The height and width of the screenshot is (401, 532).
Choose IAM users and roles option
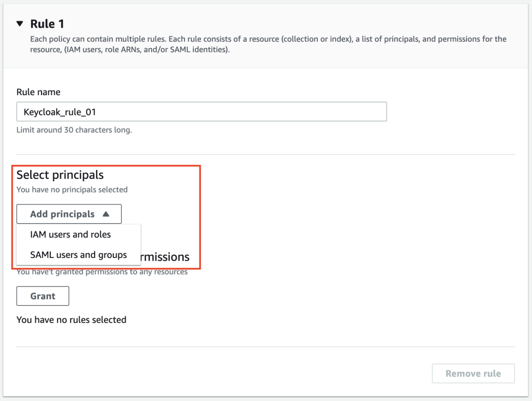(71, 234)
